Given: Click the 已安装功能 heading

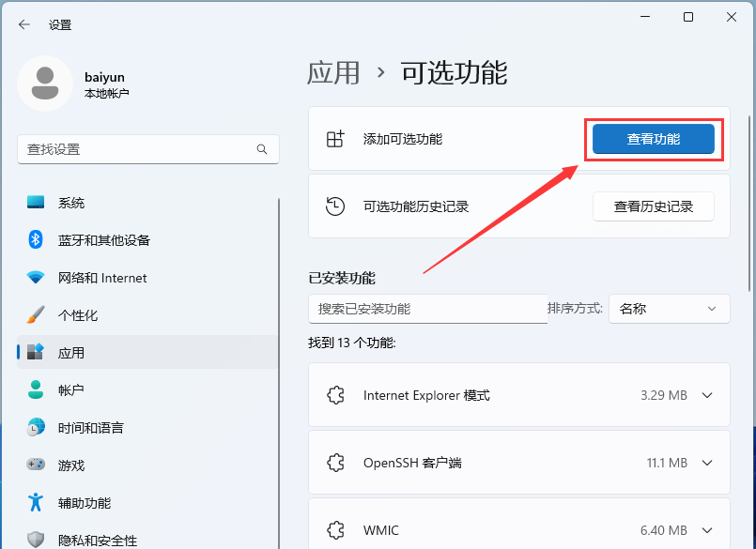Looking at the screenshot, I should 342,278.
